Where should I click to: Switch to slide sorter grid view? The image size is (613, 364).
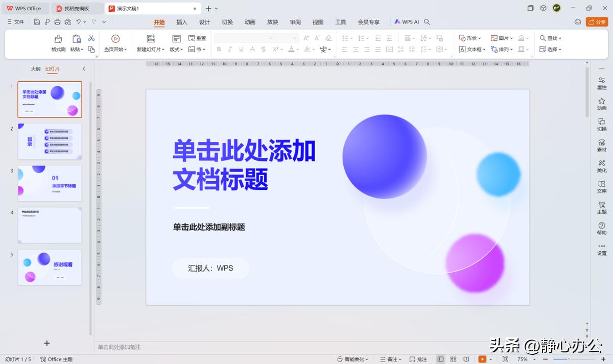pos(453,359)
